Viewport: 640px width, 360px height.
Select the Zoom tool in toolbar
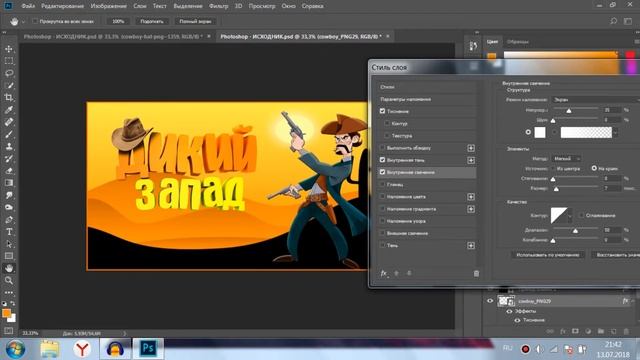tap(9, 280)
